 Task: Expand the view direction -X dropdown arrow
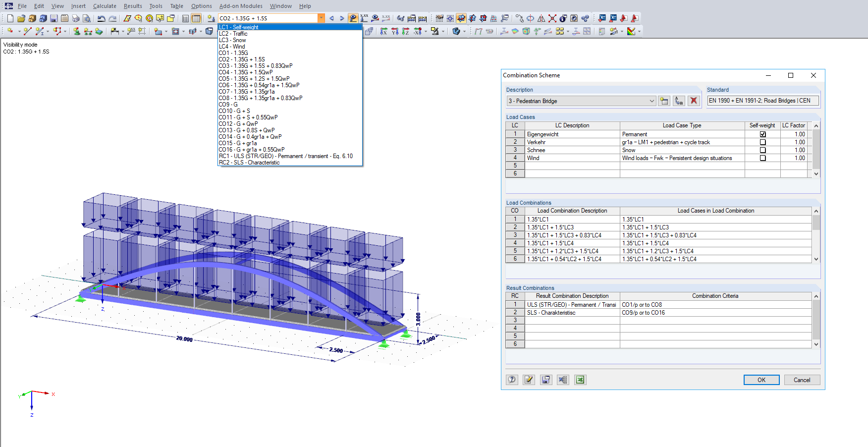click(x=426, y=31)
